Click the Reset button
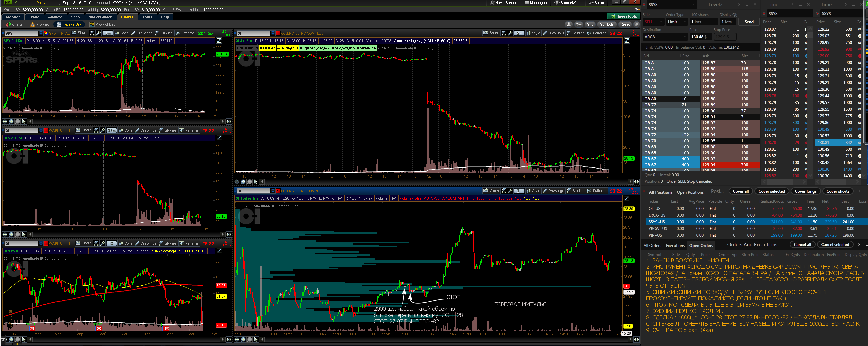 (625, 24)
